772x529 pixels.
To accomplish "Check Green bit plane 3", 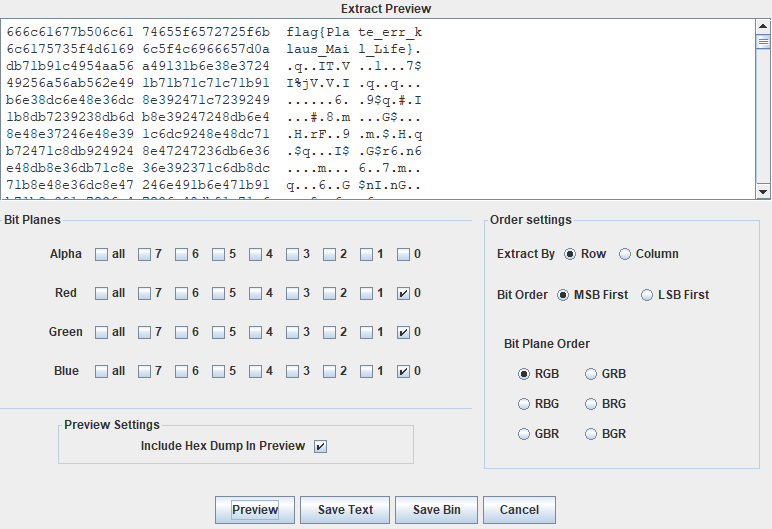I will [x=292, y=332].
